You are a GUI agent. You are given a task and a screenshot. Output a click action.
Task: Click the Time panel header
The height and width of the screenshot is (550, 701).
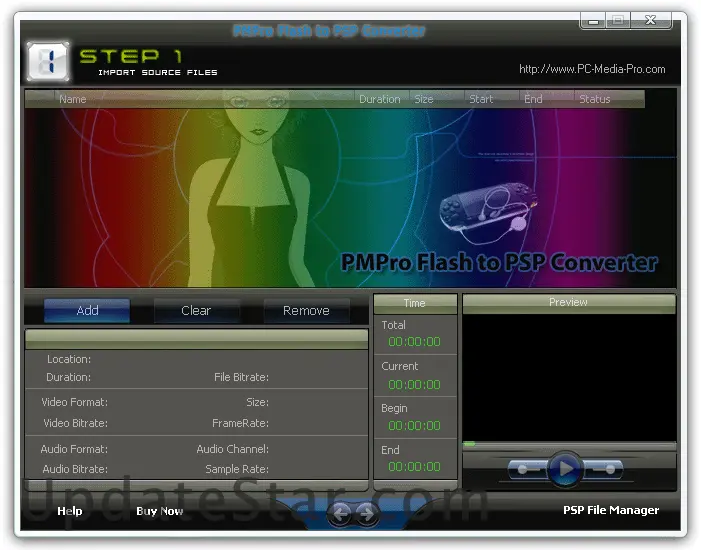coord(415,304)
